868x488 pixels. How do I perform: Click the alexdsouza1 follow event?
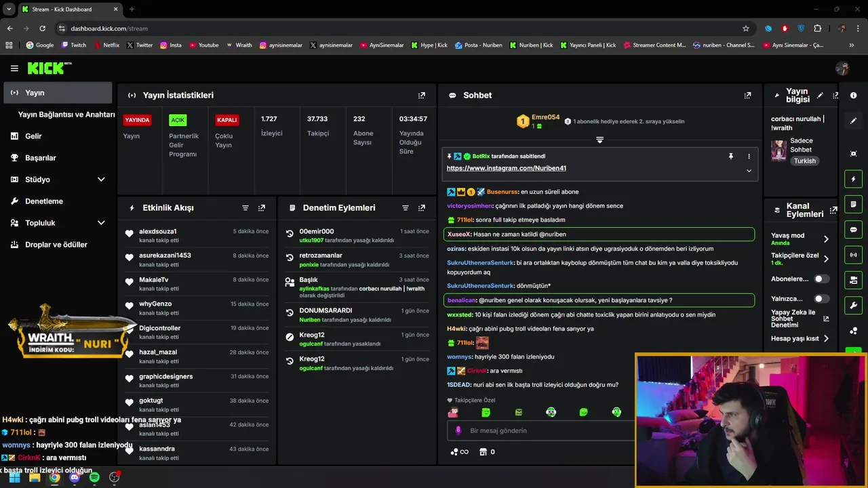(x=197, y=236)
